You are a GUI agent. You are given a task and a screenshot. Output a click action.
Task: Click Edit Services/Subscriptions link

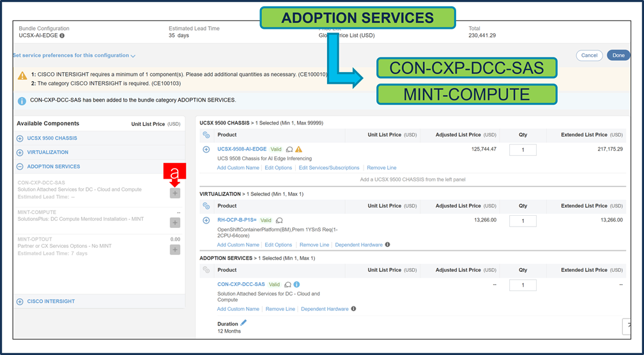[329, 168]
